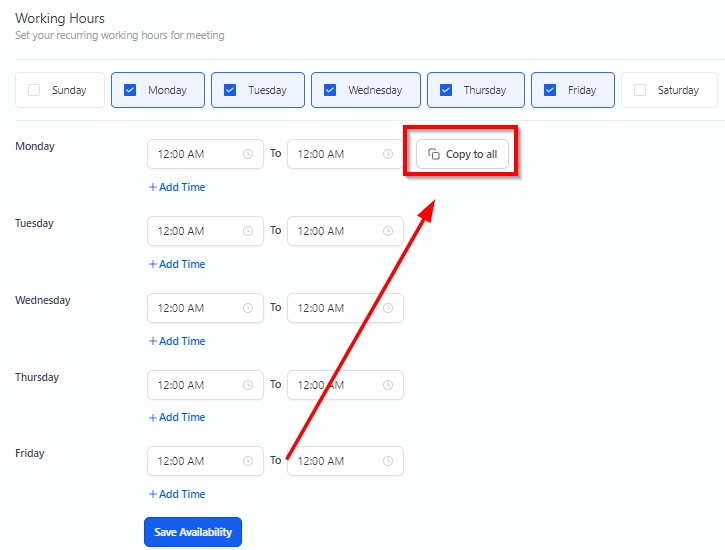The image size is (725, 550).
Task: Click clock icon in Thursday start time
Action: point(247,385)
